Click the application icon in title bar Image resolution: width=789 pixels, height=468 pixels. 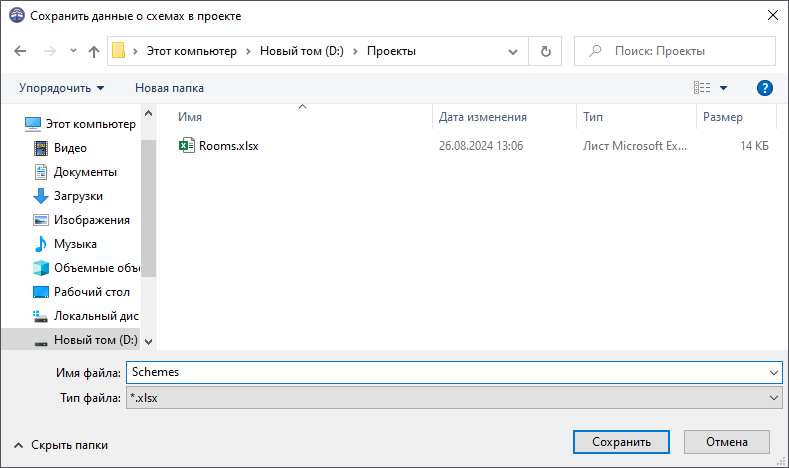[x=17, y=16]
